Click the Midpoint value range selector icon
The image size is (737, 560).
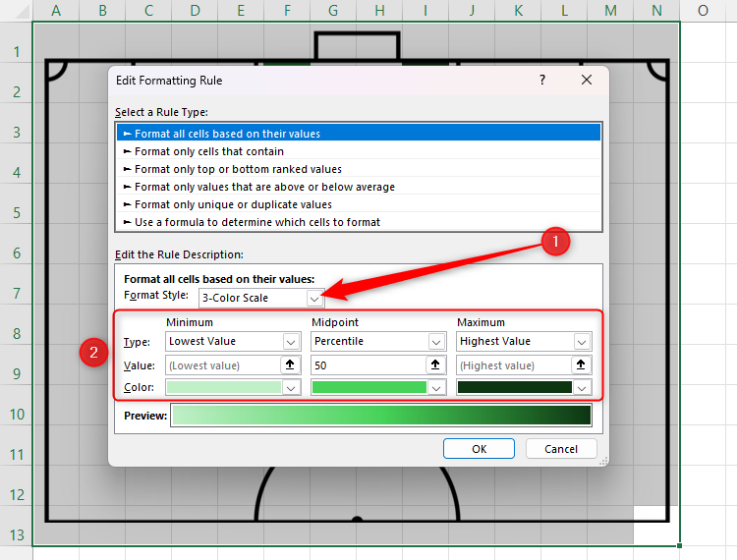pyautogui.click(x=435, y=365)
